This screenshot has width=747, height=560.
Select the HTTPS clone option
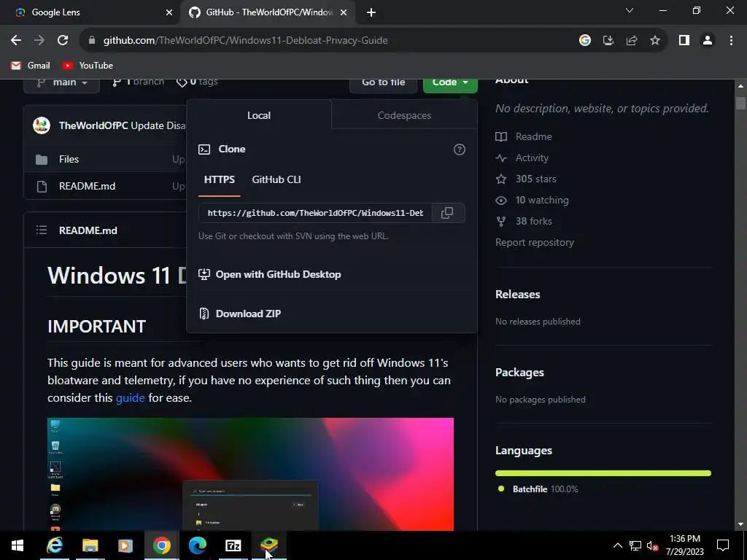[x=219, y=179]
